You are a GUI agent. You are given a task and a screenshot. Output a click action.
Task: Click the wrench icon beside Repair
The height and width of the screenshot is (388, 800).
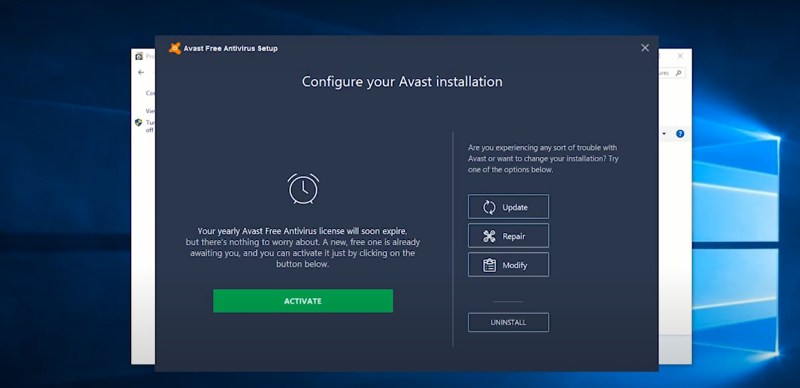pos(489,236)
